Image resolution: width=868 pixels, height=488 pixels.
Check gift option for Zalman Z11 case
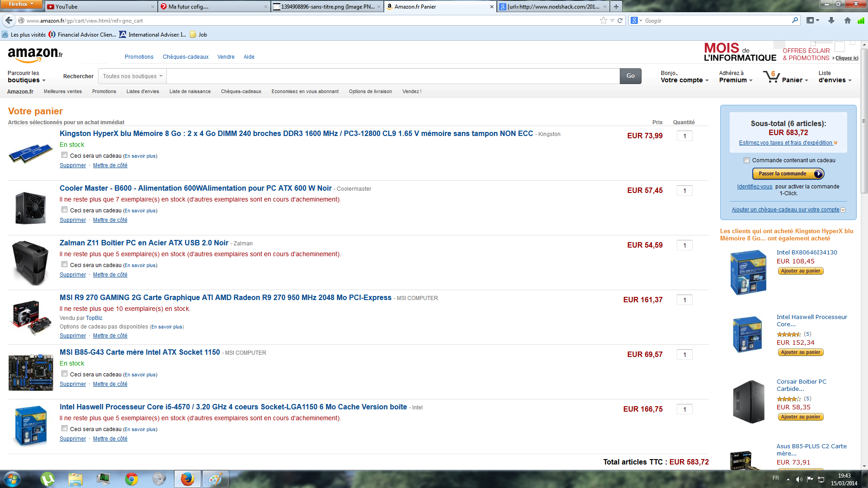point(65,264)
